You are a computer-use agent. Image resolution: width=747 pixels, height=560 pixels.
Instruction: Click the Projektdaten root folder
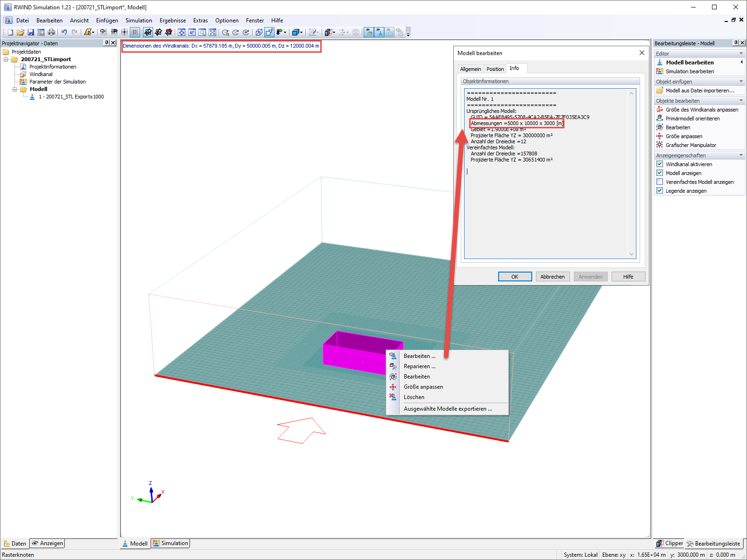click(x=21, y=52)
